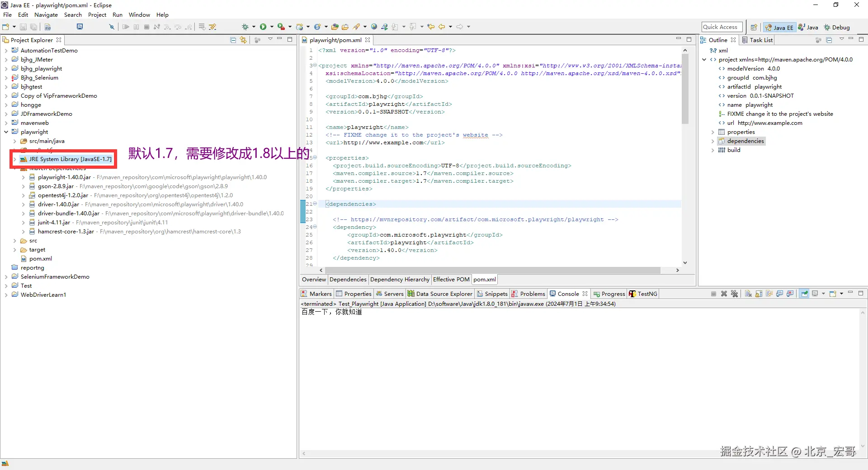This screenshot has width=868, height=470.
Task: Click the editor vertical scrollbar thumb
Action: coord(685,89)
